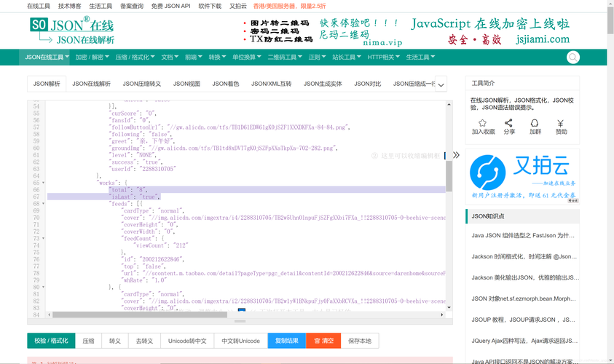Image resolution: width=614 pixels, height=364 pixels.
Task: Click the editor resize handle below code
Action: tap(240, 321)
